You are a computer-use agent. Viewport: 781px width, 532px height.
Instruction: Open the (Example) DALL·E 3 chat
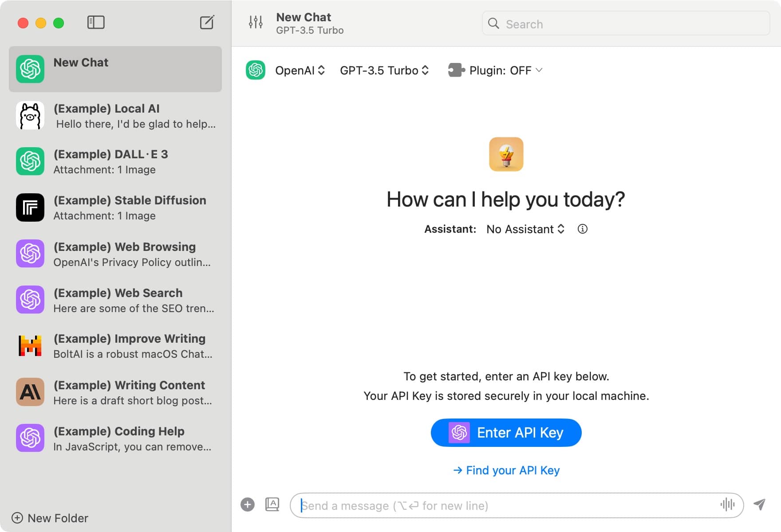[x=115, y=161]
